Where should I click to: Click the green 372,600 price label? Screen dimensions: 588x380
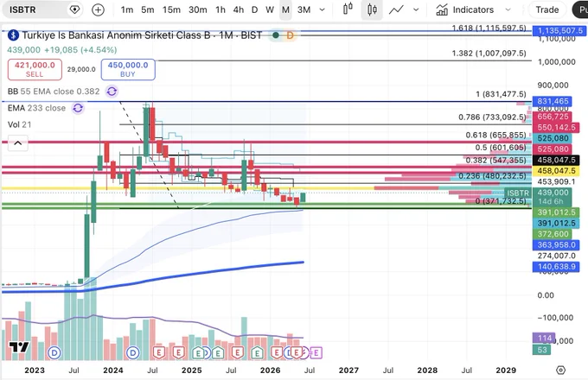pos(553,234)
